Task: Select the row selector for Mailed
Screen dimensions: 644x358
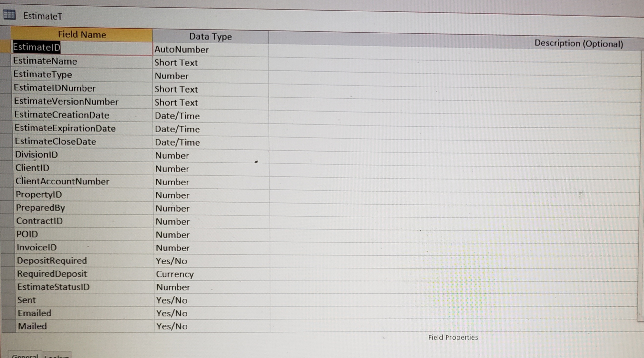Action: tap(9, 326)
